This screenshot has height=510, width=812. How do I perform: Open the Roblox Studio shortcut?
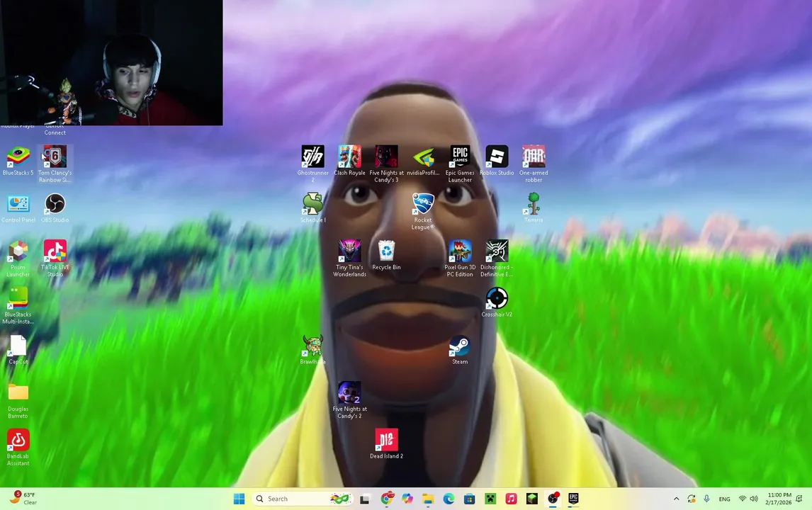(497, 161)
